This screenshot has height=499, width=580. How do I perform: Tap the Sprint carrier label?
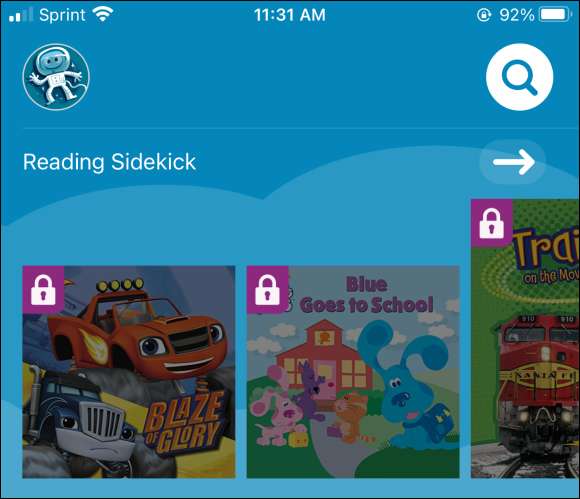point(62,15)
